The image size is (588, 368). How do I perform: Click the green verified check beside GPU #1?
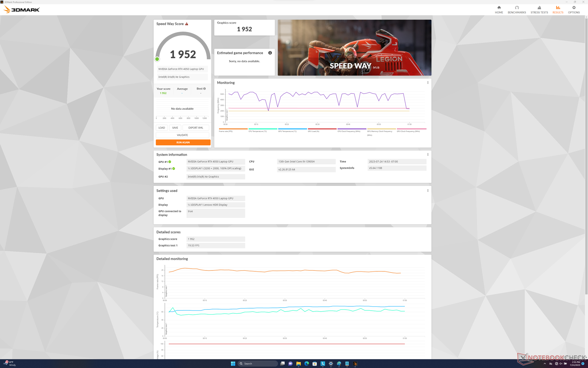[x=170, y=162]
